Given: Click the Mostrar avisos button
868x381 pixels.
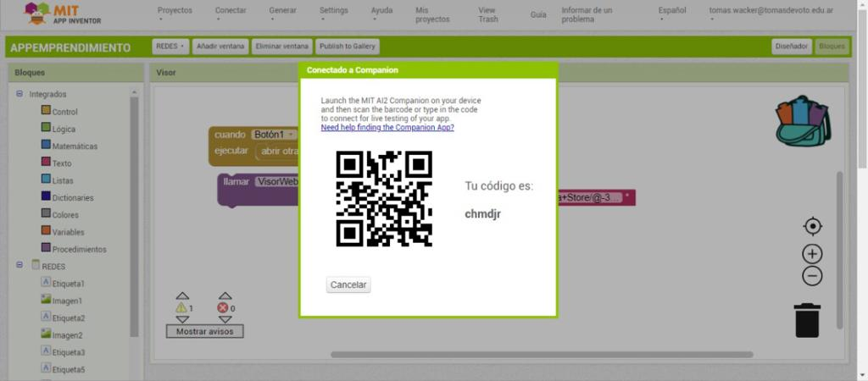Looking at the screenshot, I should click(x=205, y=332).
